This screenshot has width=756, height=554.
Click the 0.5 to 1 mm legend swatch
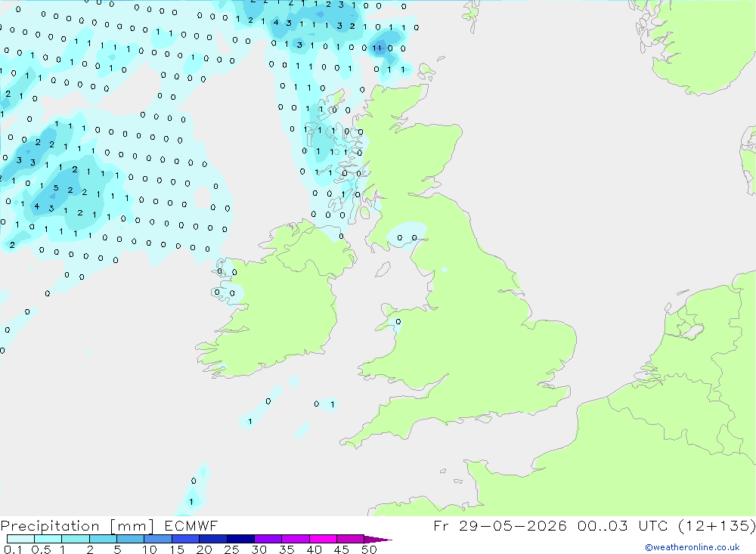point(48,539)
